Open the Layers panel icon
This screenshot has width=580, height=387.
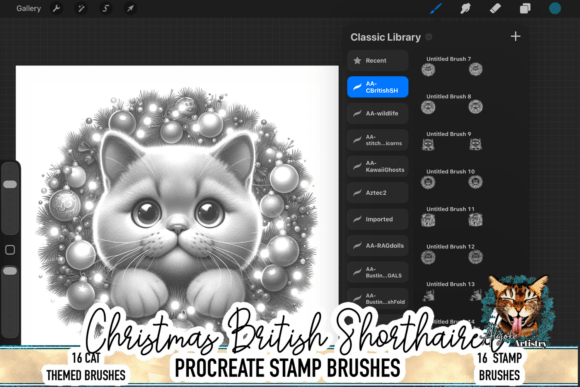point(525,8)
